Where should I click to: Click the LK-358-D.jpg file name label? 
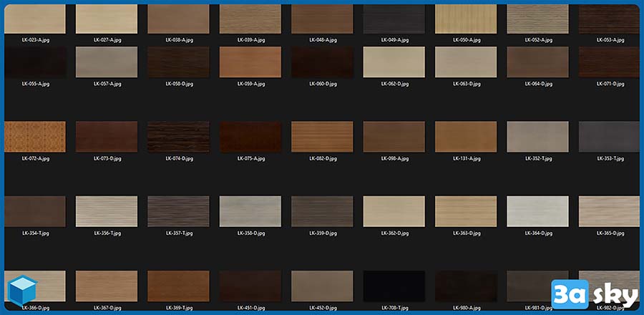(250, 233)
